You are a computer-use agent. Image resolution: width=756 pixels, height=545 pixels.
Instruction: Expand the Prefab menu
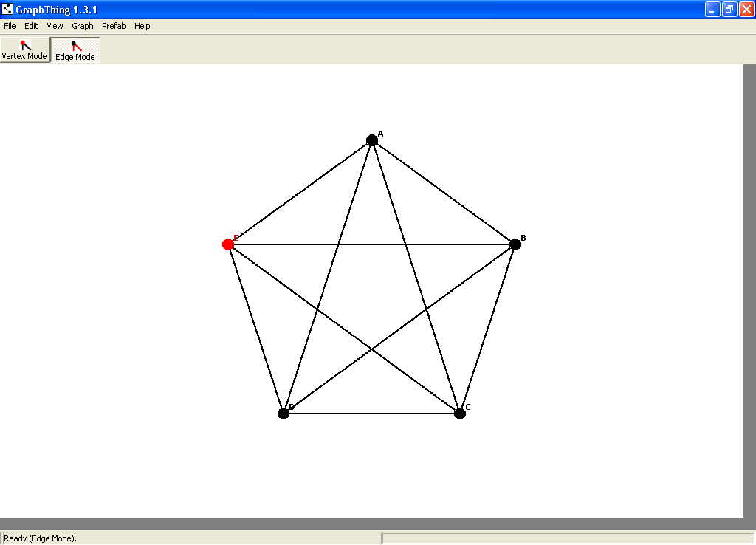pyautogui.click(x=114, y=26)
